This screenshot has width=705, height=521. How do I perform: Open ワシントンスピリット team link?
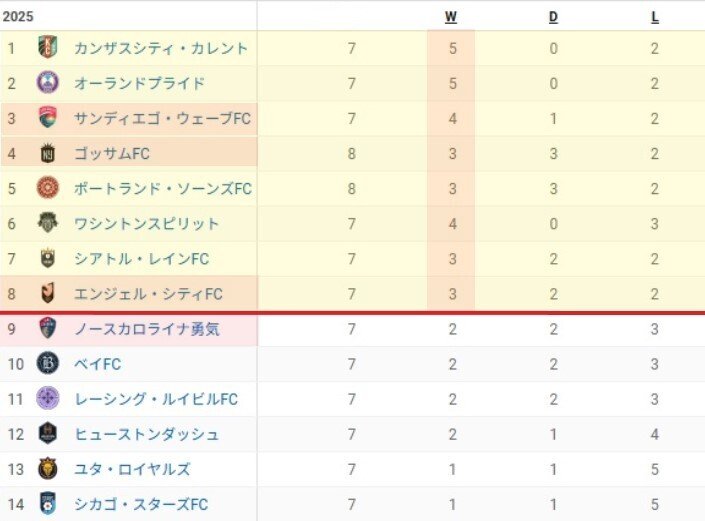click(x=147, y=223)
